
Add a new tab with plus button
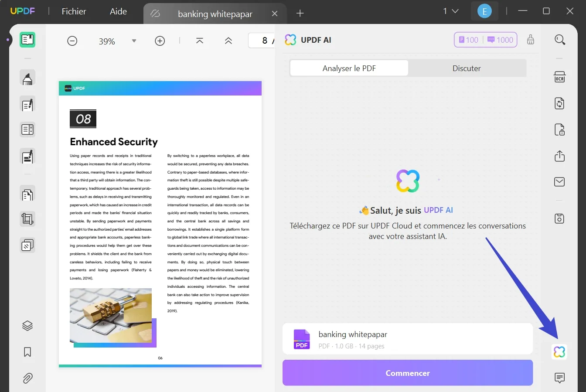pyautogui.click(x=300, y=14)
